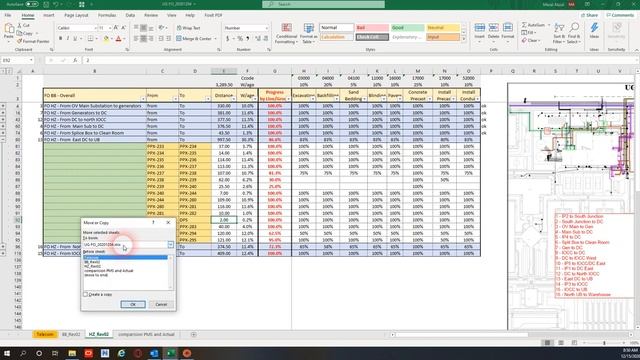Open Conditional Formatting
Image resolution: width=640 pixels, height=360 pixels.
[x=286, y=33]
